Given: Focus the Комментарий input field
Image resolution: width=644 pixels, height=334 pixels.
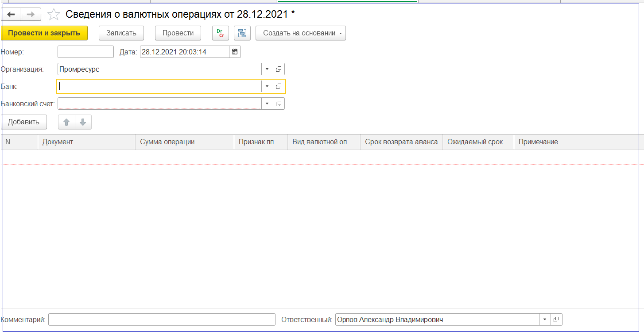Looking at the screenshot, I should [x=162, y=319].
